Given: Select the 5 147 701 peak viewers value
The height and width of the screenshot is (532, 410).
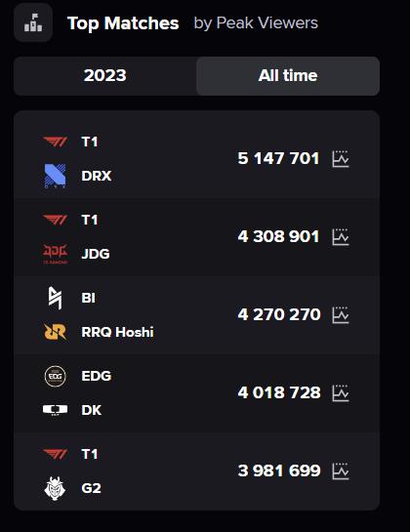Looking at the screenshot, I should tap(278, 158).
